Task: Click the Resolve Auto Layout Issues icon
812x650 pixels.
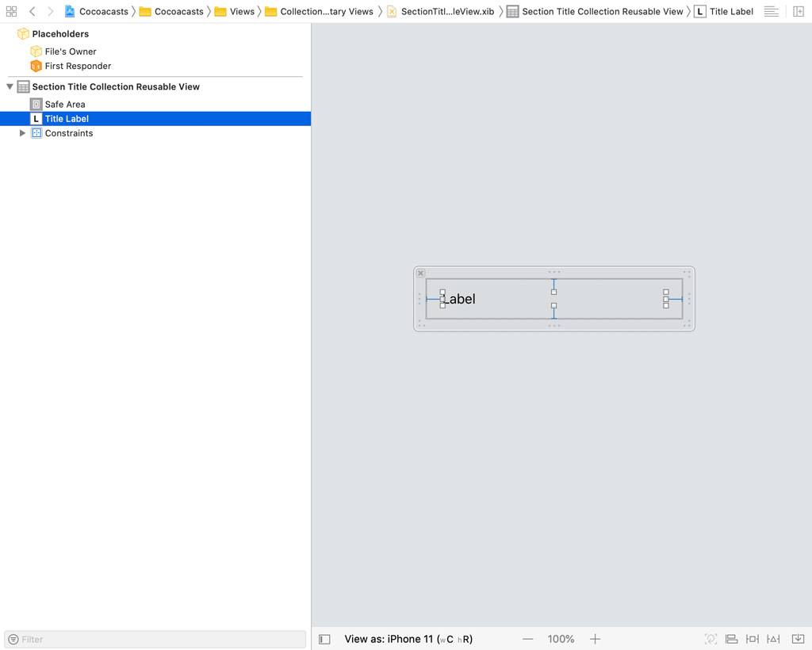Action: pos(798,639)
